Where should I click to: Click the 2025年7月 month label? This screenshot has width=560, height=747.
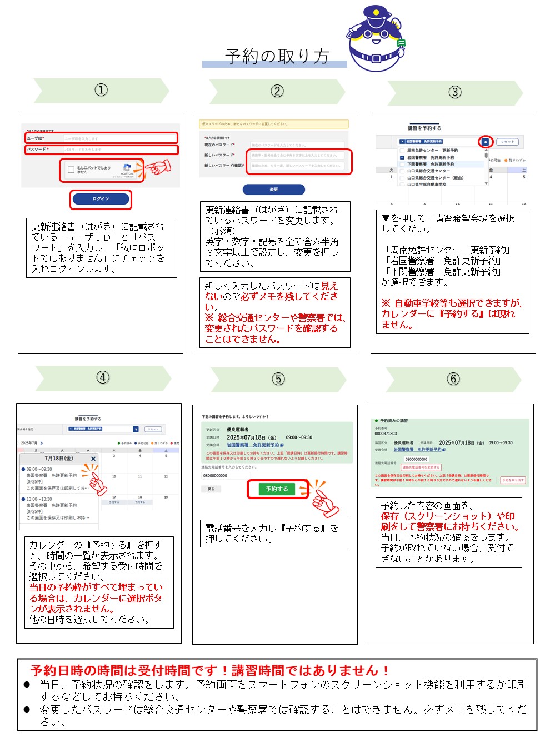[x=29, y=443]
